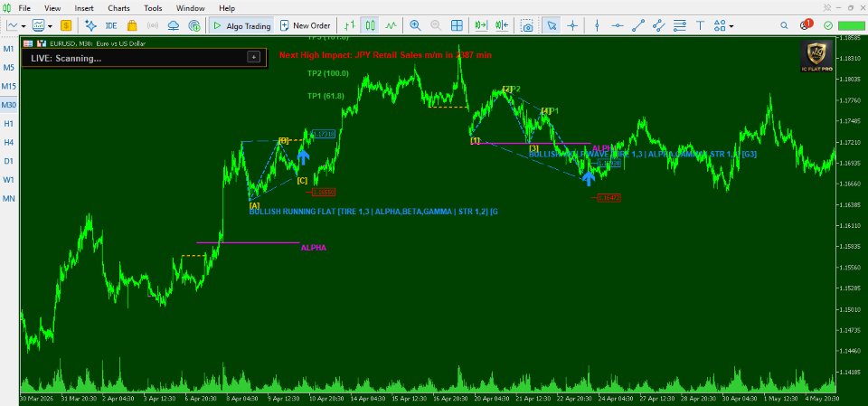Click the chart shift icon

[x=502, y=25]
